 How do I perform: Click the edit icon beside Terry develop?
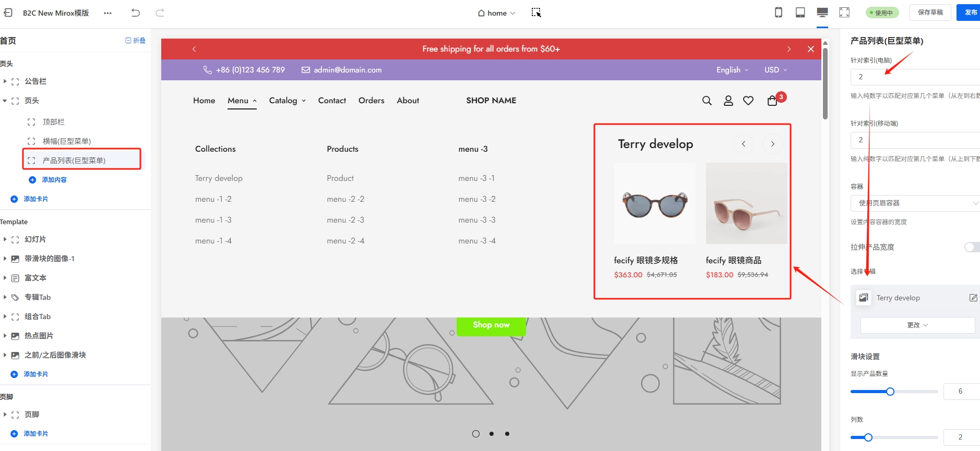973,298
